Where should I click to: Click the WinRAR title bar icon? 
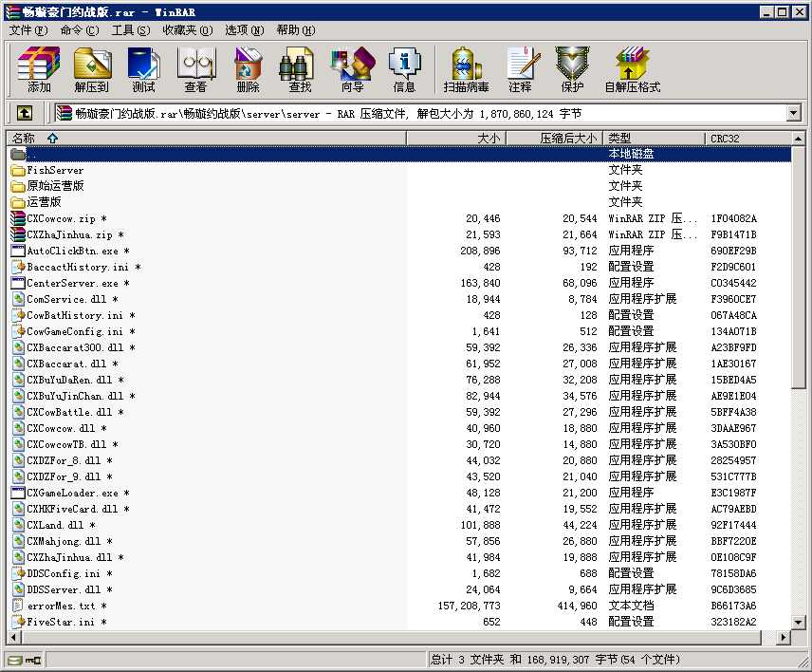(12, 12)
